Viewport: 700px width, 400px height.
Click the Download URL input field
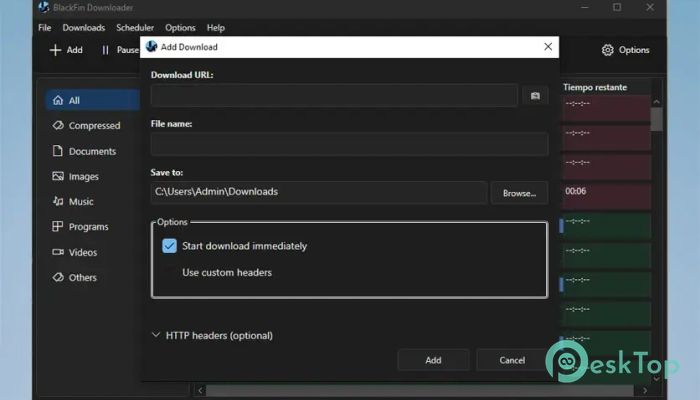pos(334,96)
